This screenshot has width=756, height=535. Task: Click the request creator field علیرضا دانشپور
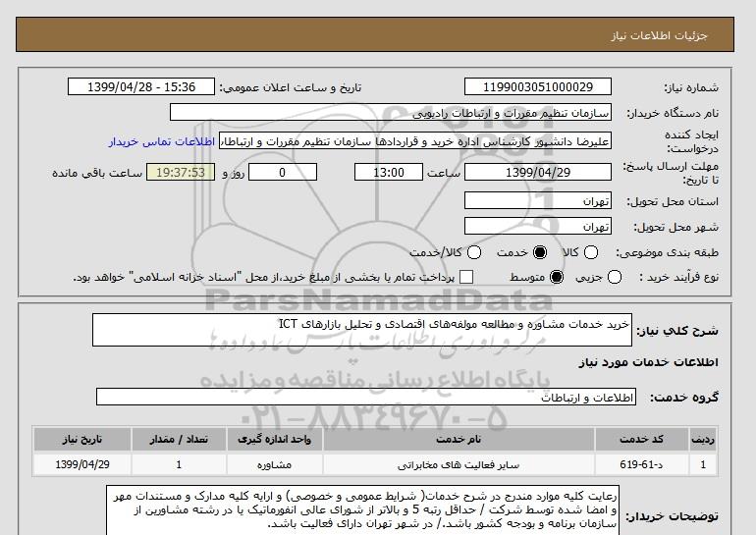tap(415, 141)
